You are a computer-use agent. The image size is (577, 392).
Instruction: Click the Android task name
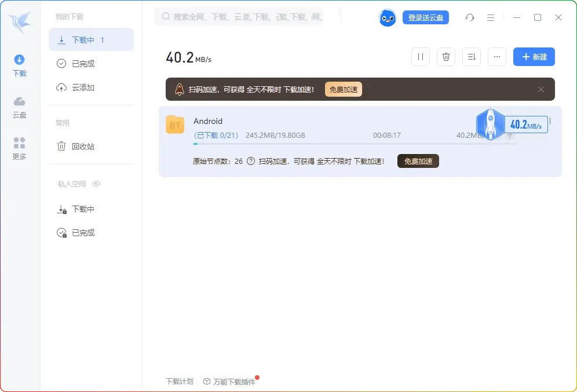[208, 121]
